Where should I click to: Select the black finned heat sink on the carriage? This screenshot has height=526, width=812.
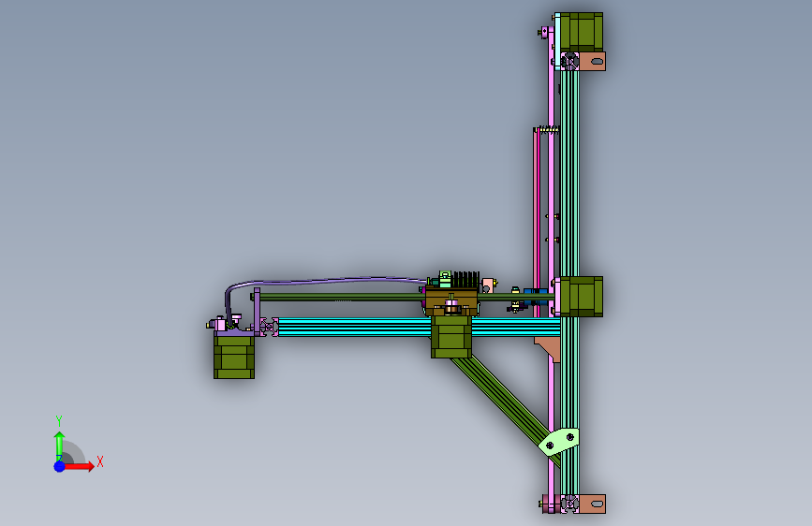[465, 279]
